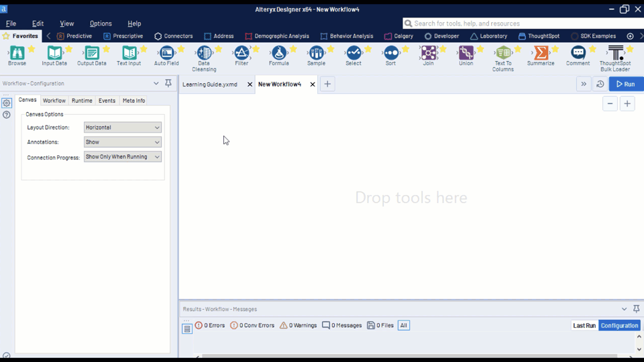Open the Layout Direction dropdown
Screen dimensions: 644x362
coord(122,127)
